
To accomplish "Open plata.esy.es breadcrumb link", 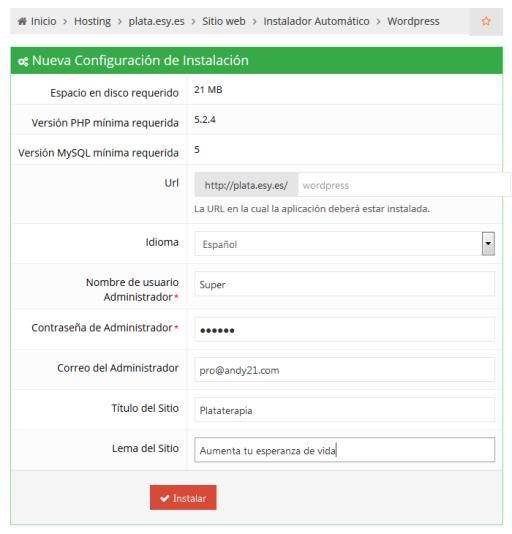I will [x=156, y=21].
